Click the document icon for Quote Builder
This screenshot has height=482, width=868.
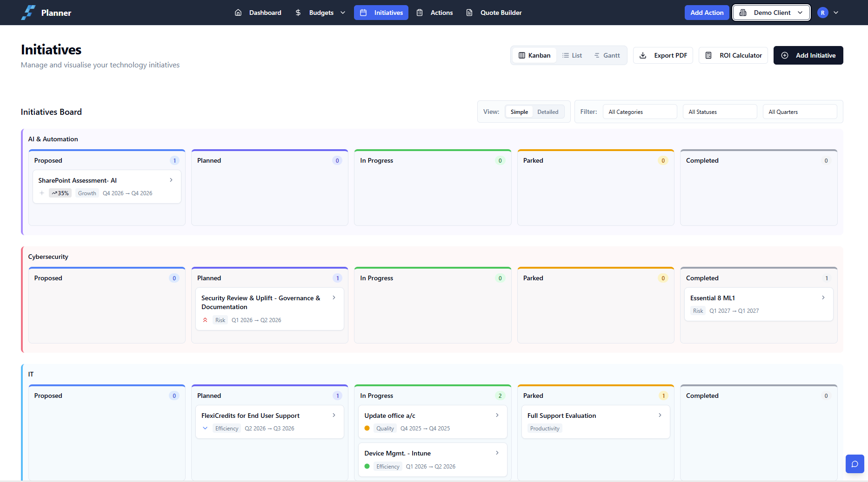469,13
